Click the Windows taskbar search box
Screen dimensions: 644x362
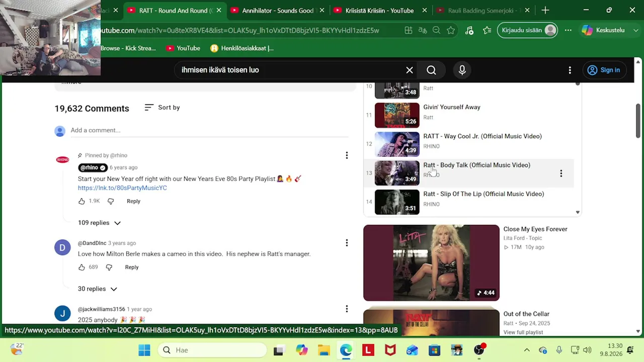click(212, 350)
